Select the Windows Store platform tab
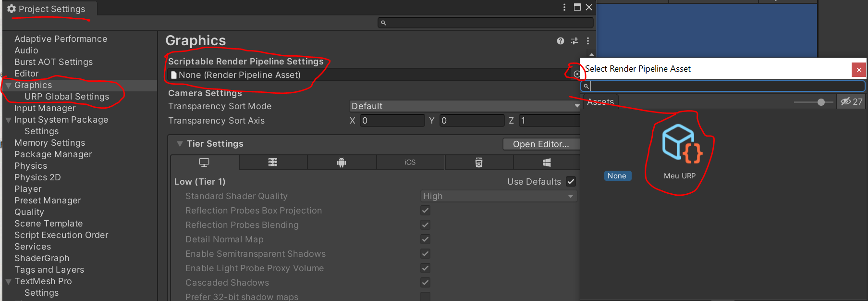The width and height of the screenshot is (868, 301). pos(547,163)
